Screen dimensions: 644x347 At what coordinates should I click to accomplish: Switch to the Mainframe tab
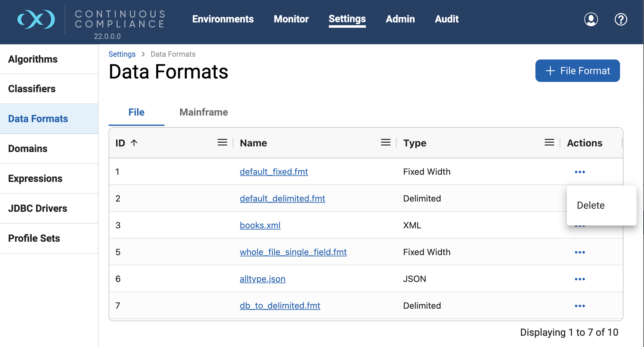coord(203,112)
